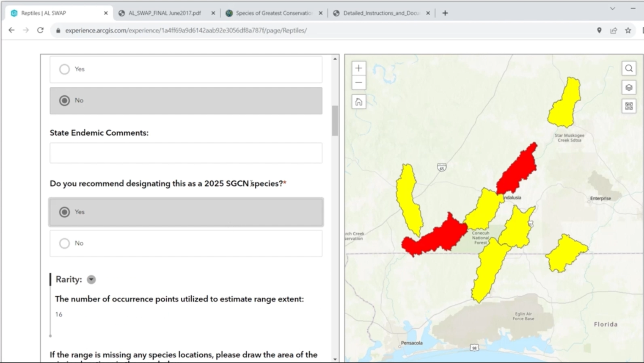644x363 pixels.
Task: Open a new browser tab
Action: pyautogui.click(x=445, y=13)
